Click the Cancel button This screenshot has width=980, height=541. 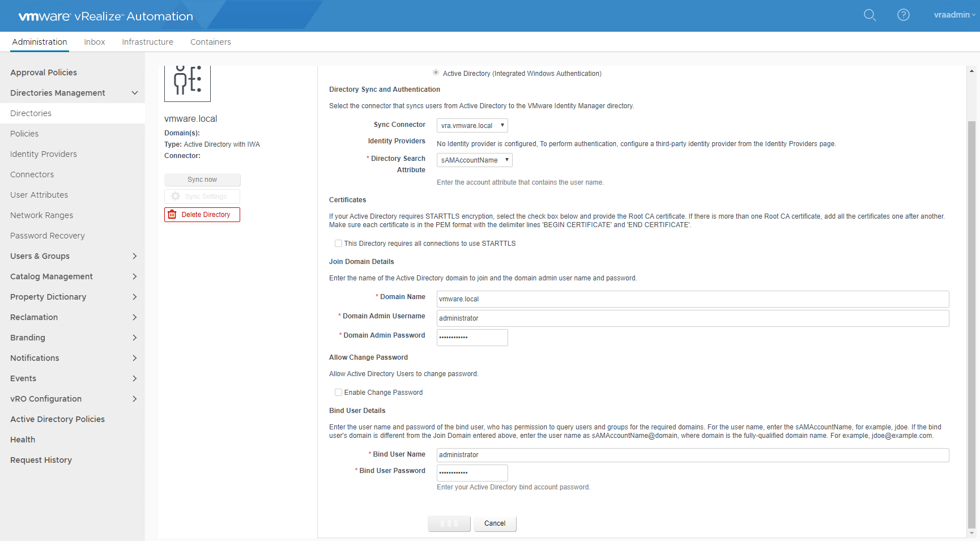pyautogui.click(x=495, y=523)
